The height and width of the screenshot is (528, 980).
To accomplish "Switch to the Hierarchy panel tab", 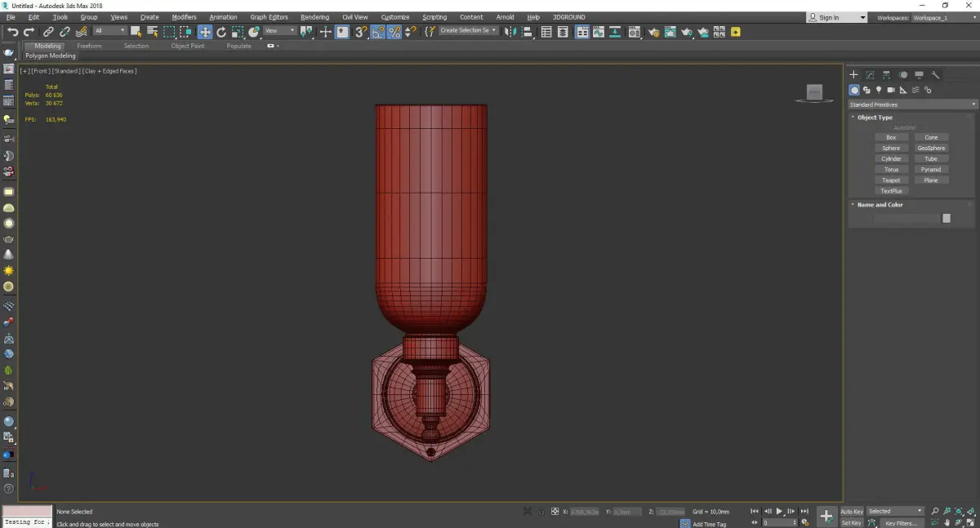I will (x=886, y=74).
